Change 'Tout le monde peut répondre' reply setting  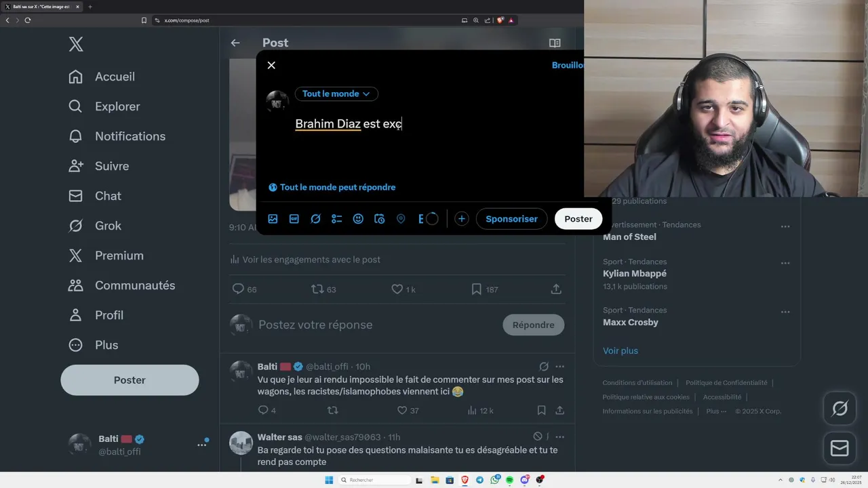click(332, 187)
